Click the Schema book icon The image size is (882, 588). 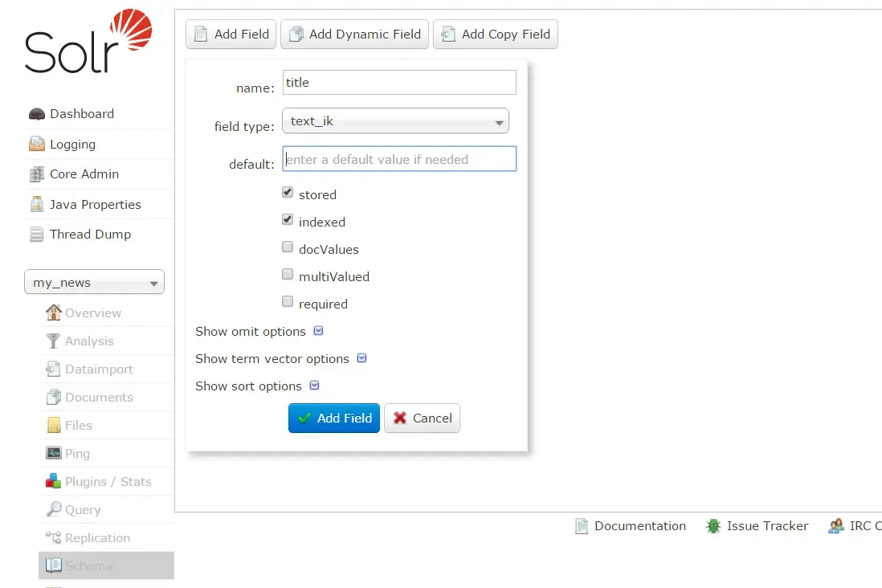[54, 565]
